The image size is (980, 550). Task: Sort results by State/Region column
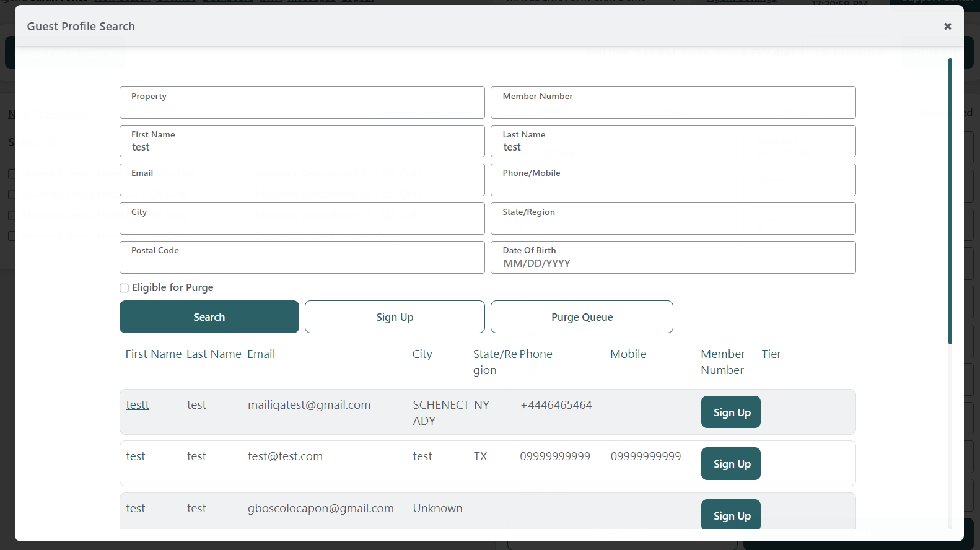coord(494,362)
